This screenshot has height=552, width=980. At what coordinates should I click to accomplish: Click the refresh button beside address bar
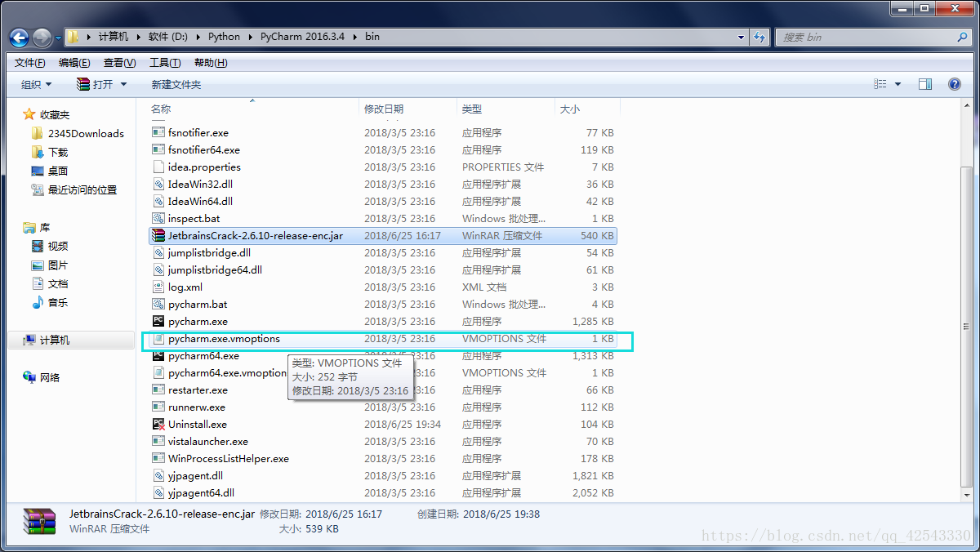[760, 37]
